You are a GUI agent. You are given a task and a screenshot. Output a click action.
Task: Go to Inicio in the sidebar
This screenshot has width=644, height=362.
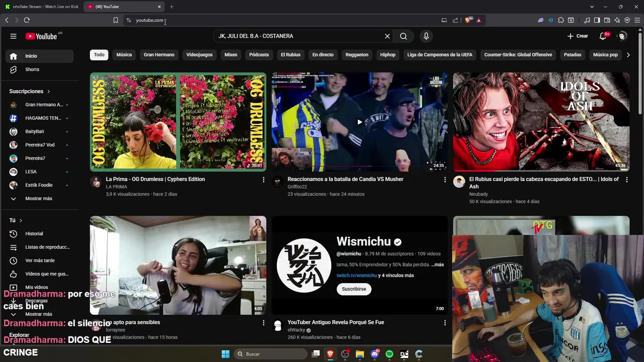tap(40, 56)
